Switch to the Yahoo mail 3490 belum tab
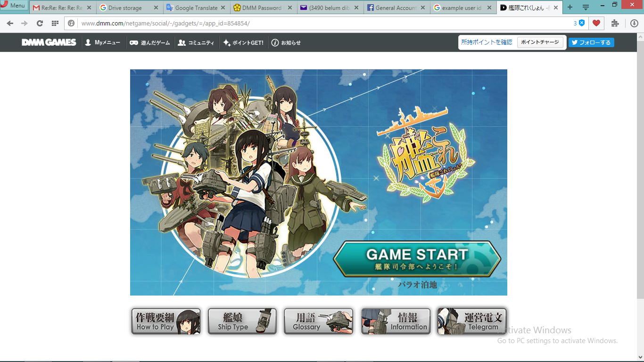Image resolution: width=644 pixels, height=362 pixels. pos(330,8)
